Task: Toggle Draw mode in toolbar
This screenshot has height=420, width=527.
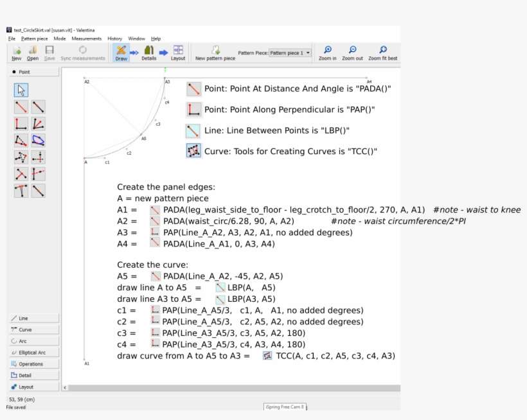Action: point(121,53)
